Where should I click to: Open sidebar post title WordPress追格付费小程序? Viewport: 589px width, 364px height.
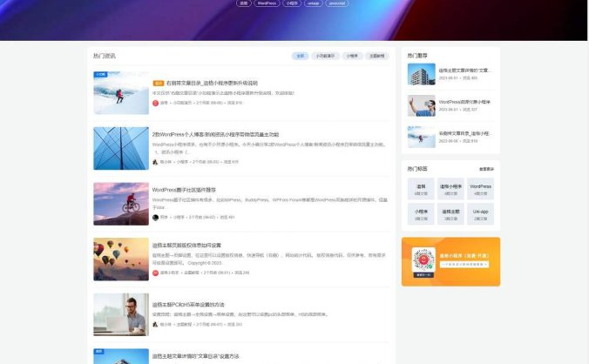(464, 102)
